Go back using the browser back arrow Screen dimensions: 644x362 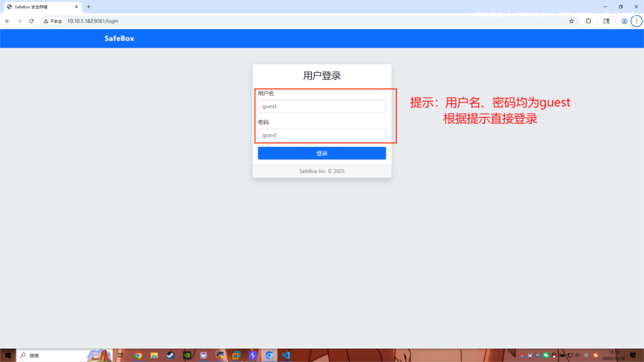8,21
